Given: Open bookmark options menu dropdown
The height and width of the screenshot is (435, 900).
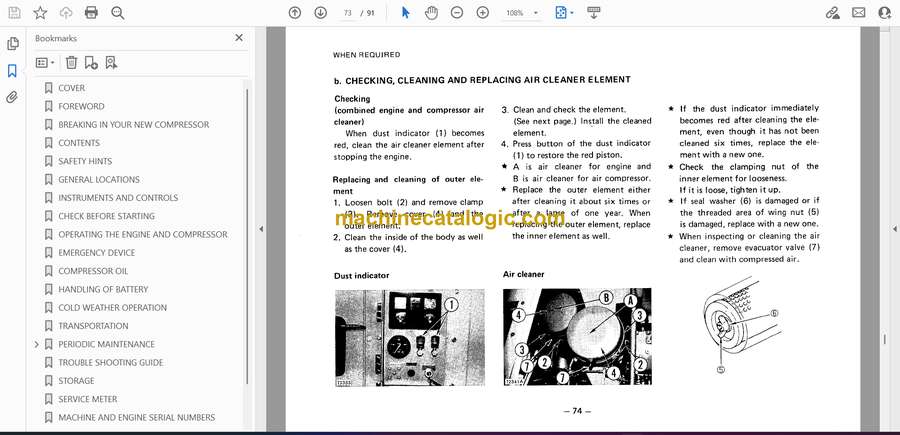Looking at the screenshot, I should pos(45,63).
